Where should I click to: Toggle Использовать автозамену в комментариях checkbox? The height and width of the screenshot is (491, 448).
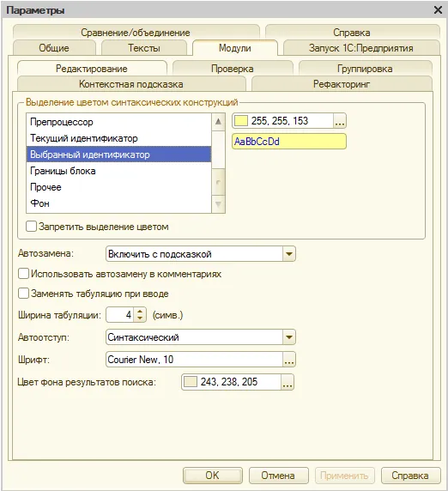tap(23, 273)
